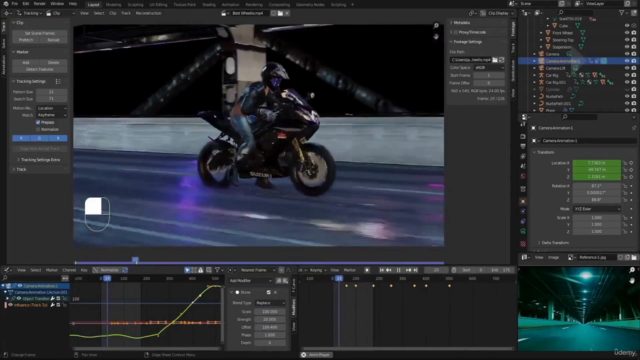Image resolution: width=640 pixels, height=360 pixels.
Task: Toggle render visibility for Suspension
Action: coord(634,47)
